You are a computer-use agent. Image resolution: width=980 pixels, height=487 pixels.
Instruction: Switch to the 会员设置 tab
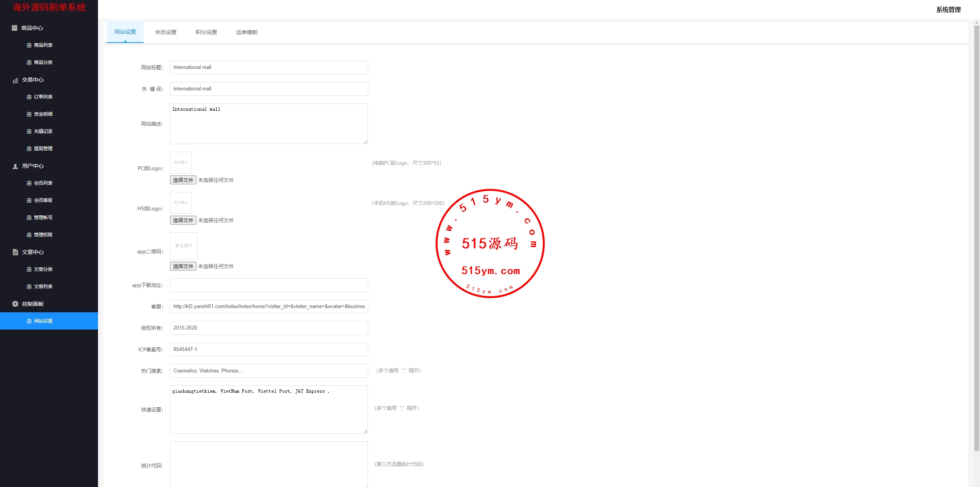pyautogui.click(x=166, y=32)
